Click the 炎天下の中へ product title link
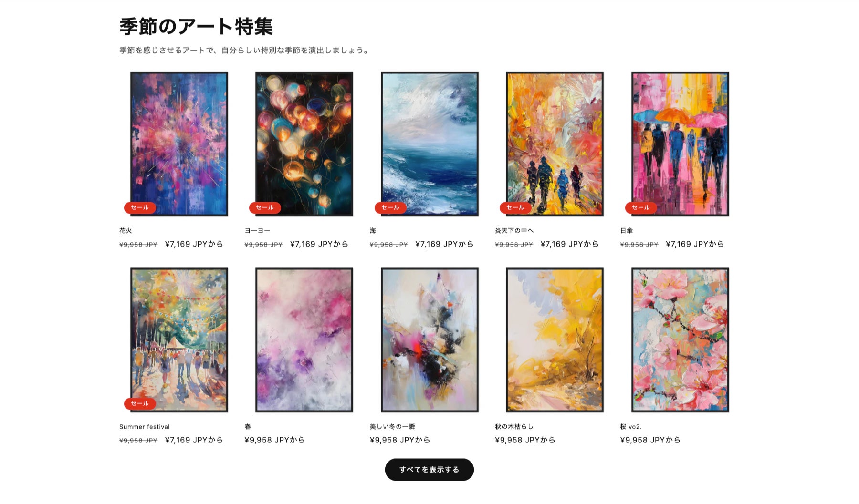 (x=514, y=231)
